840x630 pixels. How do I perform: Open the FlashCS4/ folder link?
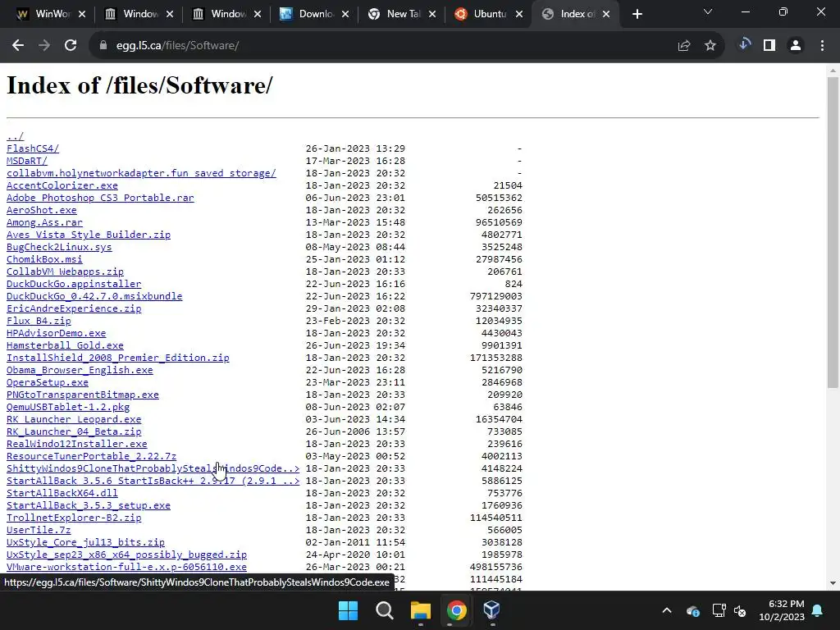[33, 148]
